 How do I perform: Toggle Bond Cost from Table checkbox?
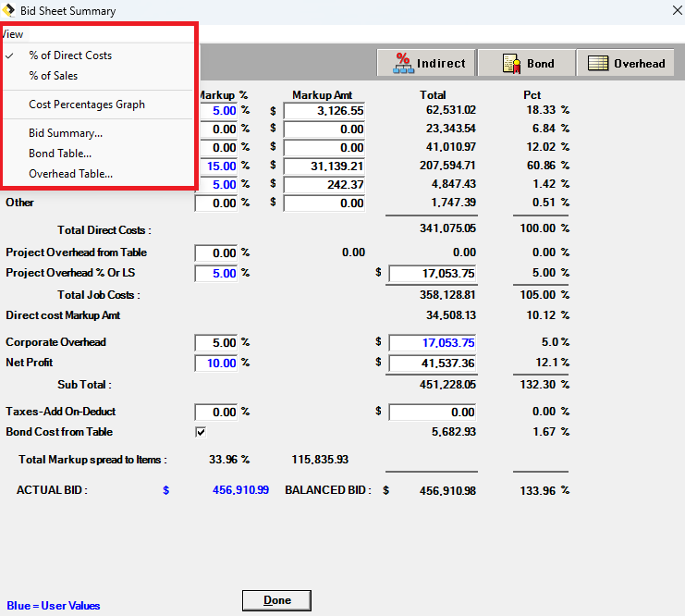coord(201,432)
